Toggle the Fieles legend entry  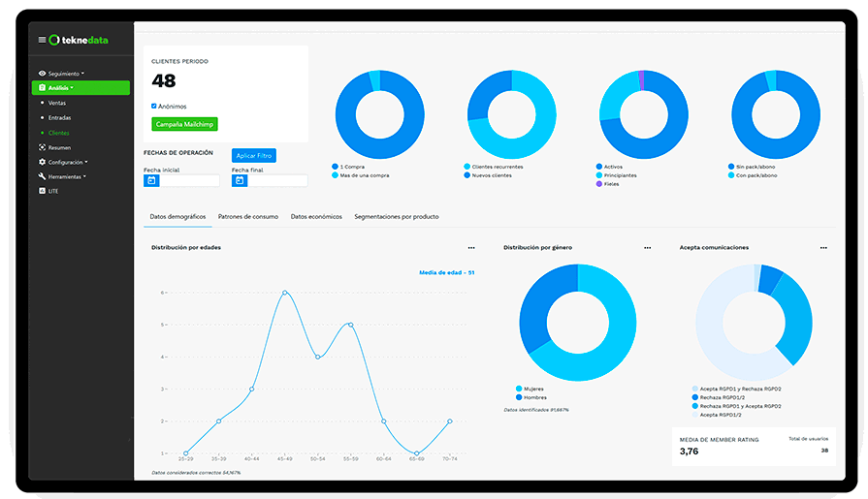pyautogui.click(x=607, y=184)
